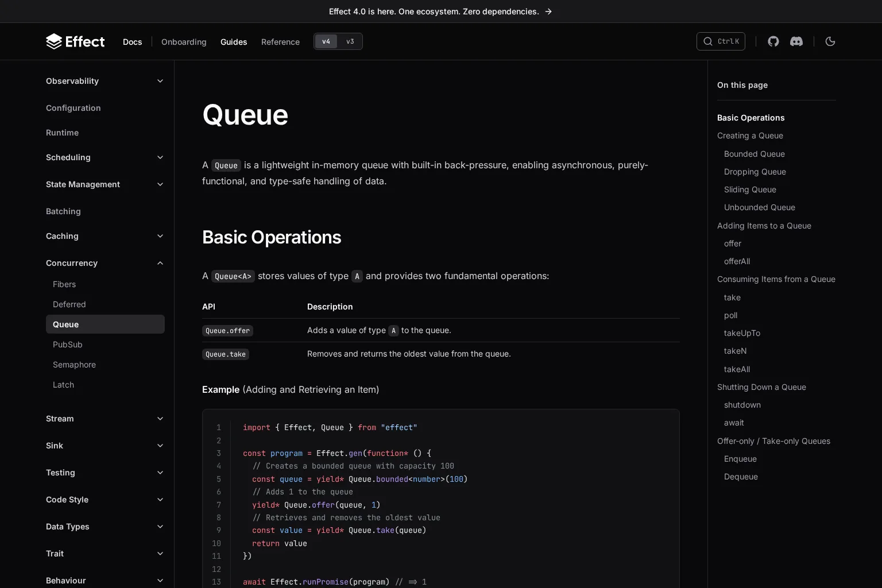Open the Discord icon link
Image resolution: width=882 pixels, height=588 pixels.
click(x=796, y=41)
